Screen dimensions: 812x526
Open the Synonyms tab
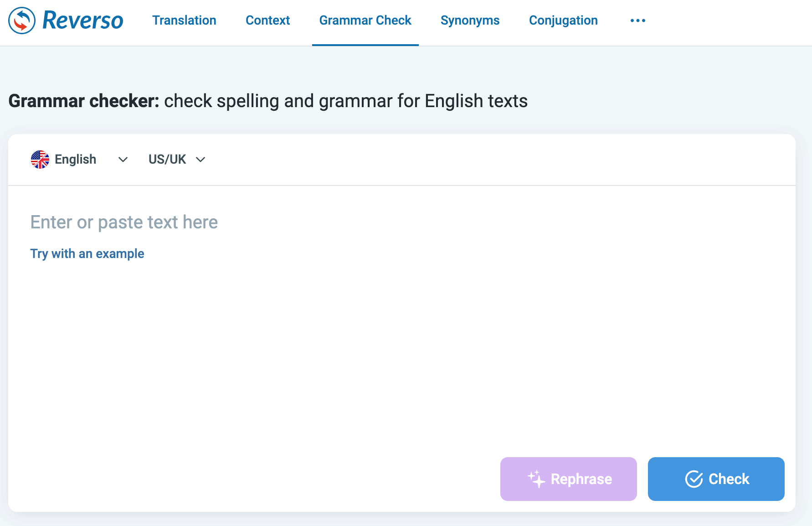[470, 21]
